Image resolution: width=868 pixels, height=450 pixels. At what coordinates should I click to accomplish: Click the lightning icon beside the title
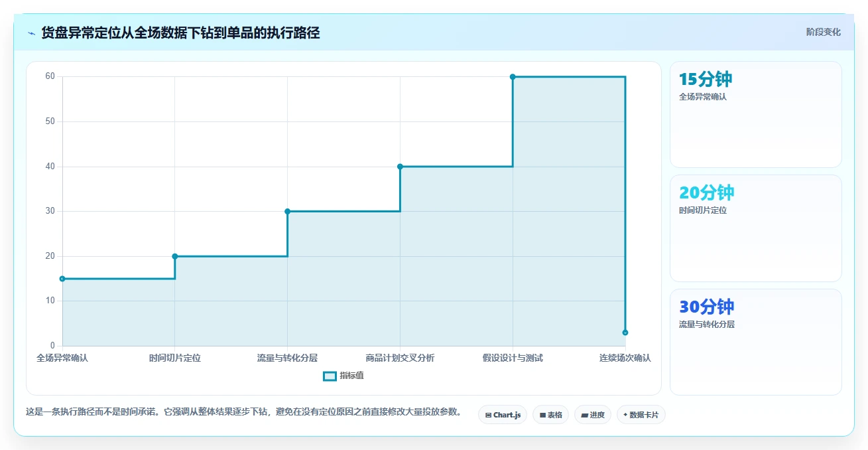click(x=31, y=33)
